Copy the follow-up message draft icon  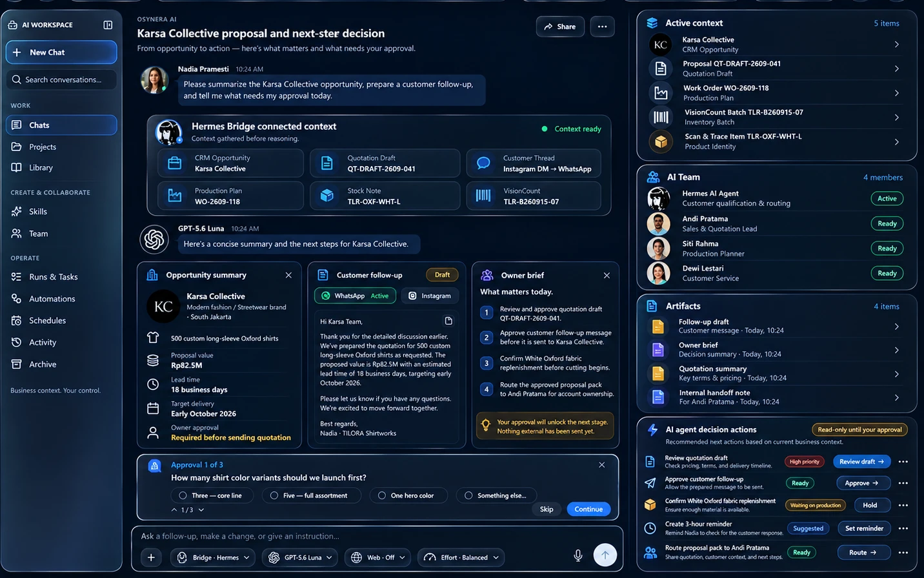point(448,321)
